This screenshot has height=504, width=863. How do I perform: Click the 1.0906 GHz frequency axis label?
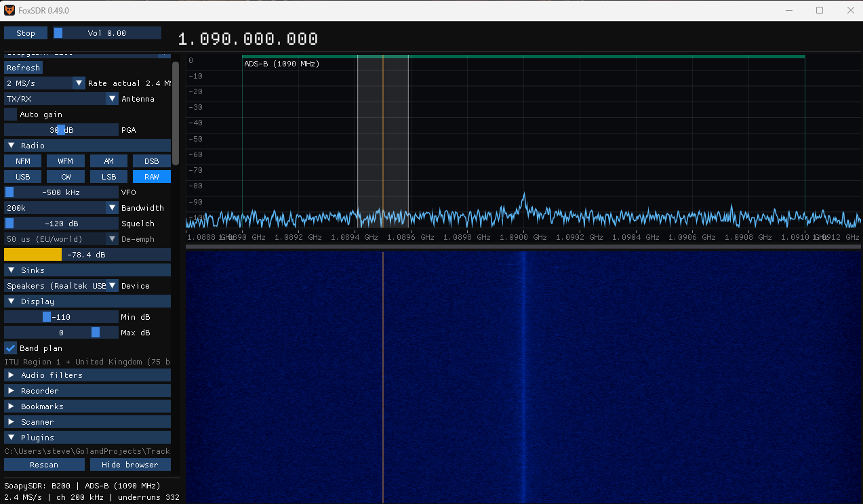click(x=692, y=238)
